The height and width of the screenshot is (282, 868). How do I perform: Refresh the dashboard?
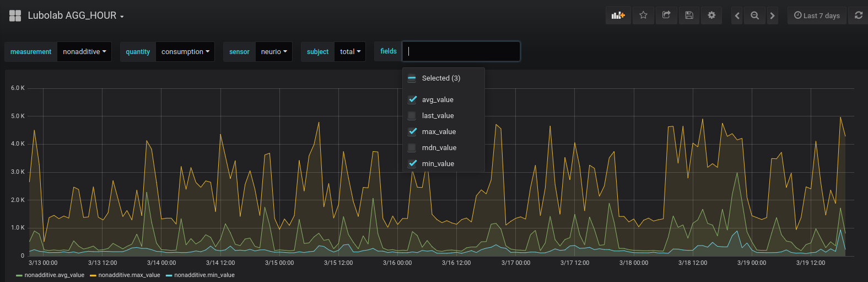tap(859, 15)
